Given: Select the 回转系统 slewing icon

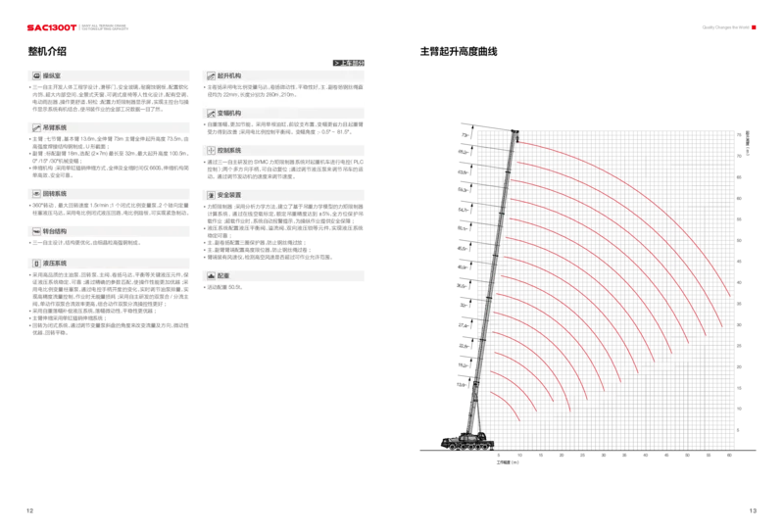Looking at the screenshot, I should [36, 194].
